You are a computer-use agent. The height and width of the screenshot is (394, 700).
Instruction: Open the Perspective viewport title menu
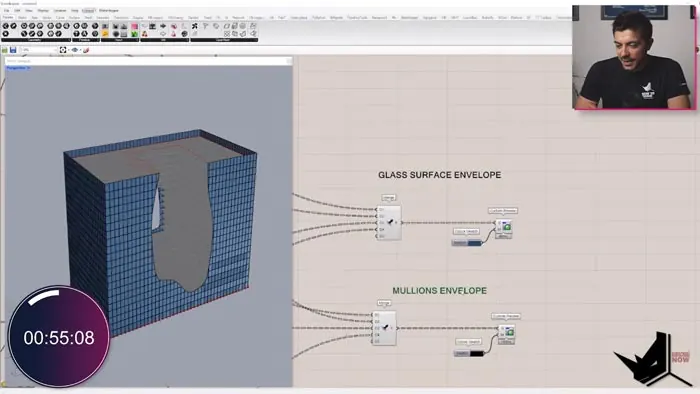click(x=18, y=68)
